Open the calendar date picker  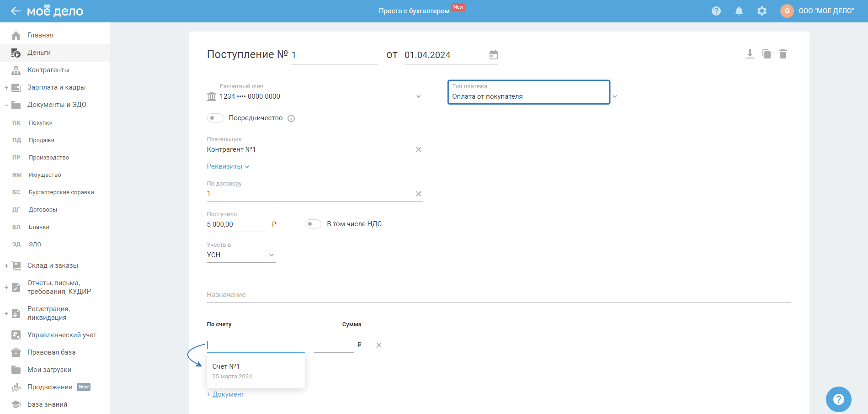pyautogui.click(x=493, y=55)
